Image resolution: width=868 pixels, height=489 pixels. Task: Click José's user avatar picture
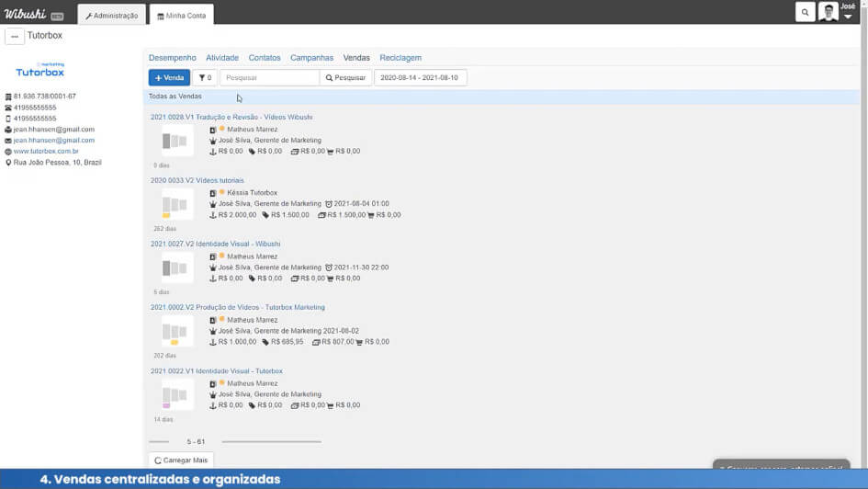pyautogui.click(x=829, y=12)
